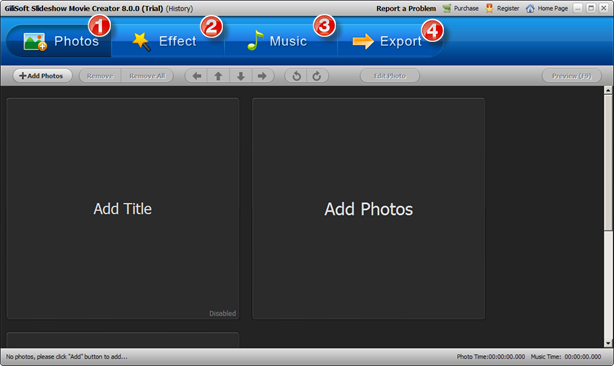This screenshot has height=366, width=614.
Task: Click 'No photos, please click Add' status message
Action: click(67, 357)
